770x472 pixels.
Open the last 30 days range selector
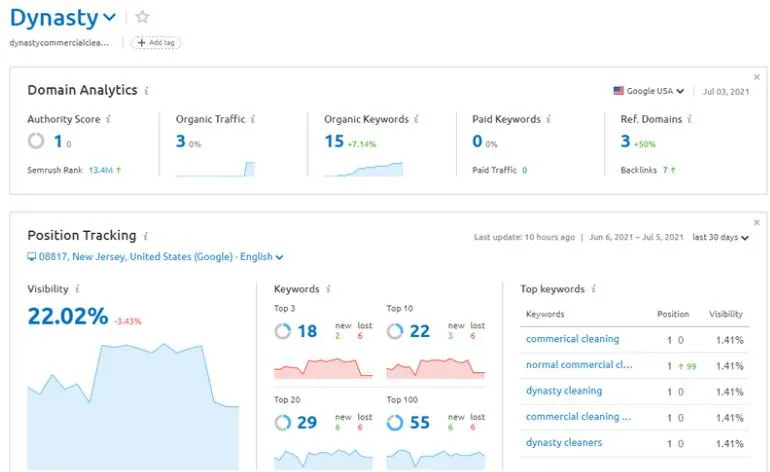[x=720, y=238]
